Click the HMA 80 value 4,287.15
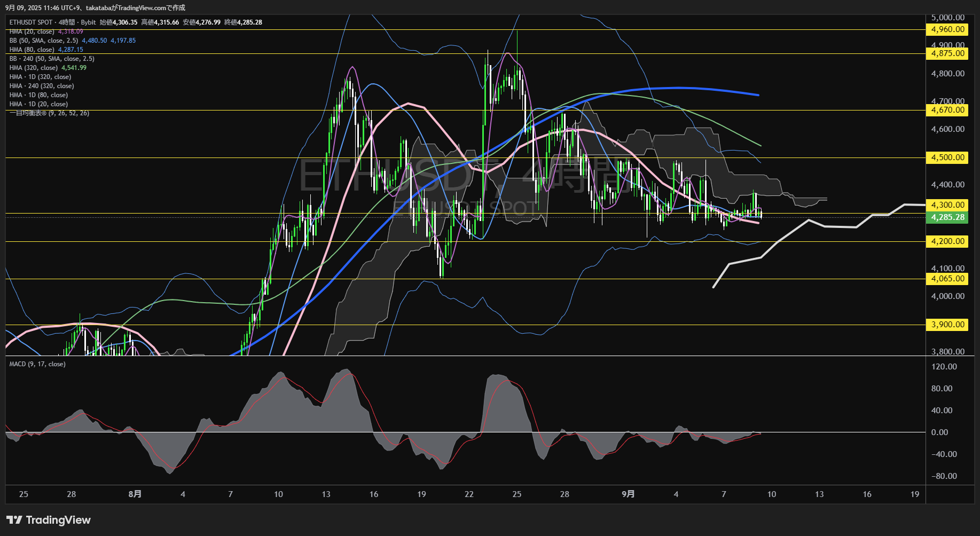Screen dimensions: 980x536 tap(70, 50)
